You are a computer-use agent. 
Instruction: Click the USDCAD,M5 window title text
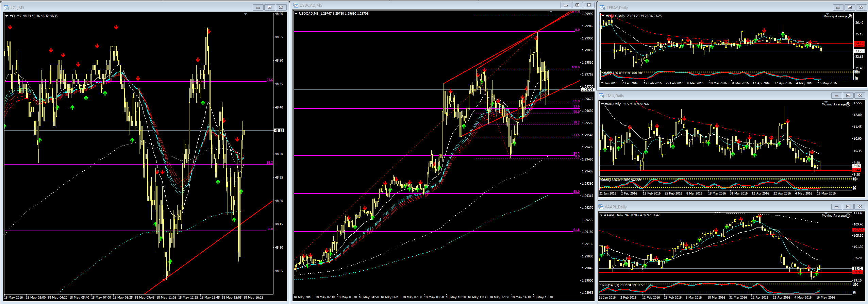point(311,5)
